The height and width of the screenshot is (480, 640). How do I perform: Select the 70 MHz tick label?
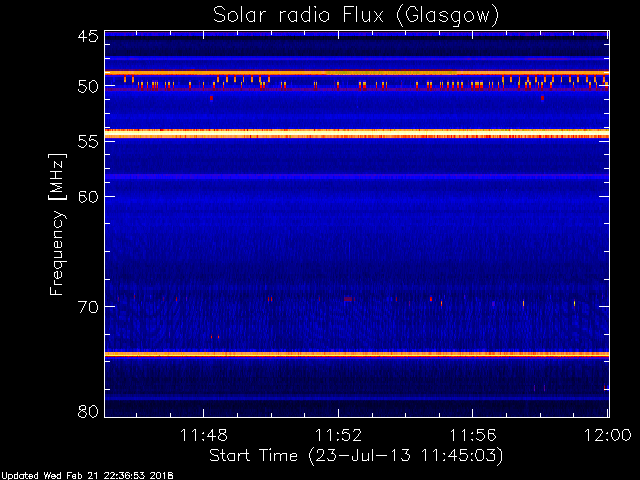87,307
